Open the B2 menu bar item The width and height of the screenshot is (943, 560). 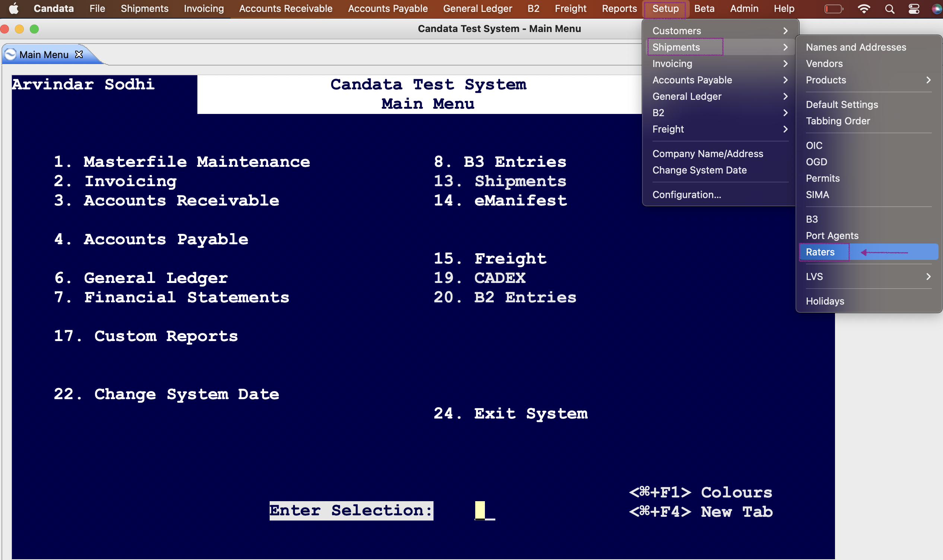[533, 9]
